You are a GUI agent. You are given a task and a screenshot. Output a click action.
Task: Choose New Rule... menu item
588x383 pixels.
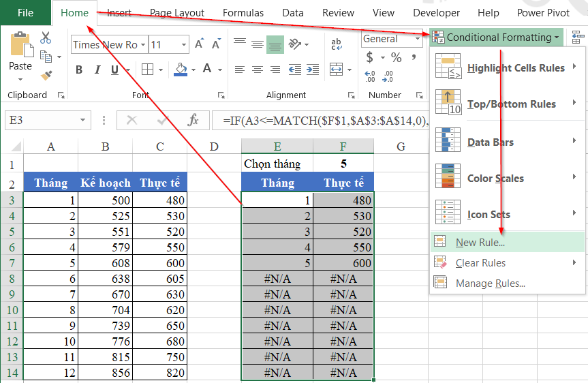coord(507,243)
